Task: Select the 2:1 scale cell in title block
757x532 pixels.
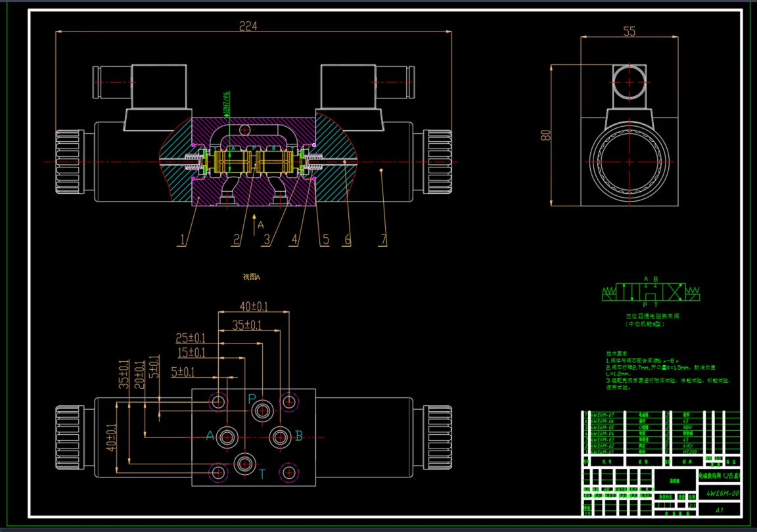Action: pyautogui.click(x=693, y=506)
